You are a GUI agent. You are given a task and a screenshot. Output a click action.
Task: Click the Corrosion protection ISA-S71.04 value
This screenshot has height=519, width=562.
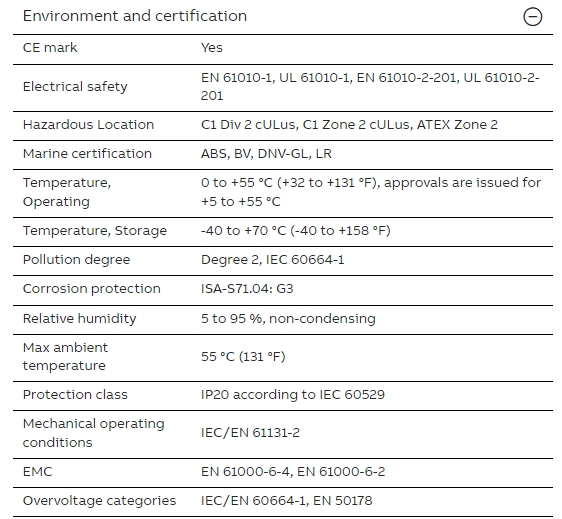pyautogui.click(x=247, y=289)
